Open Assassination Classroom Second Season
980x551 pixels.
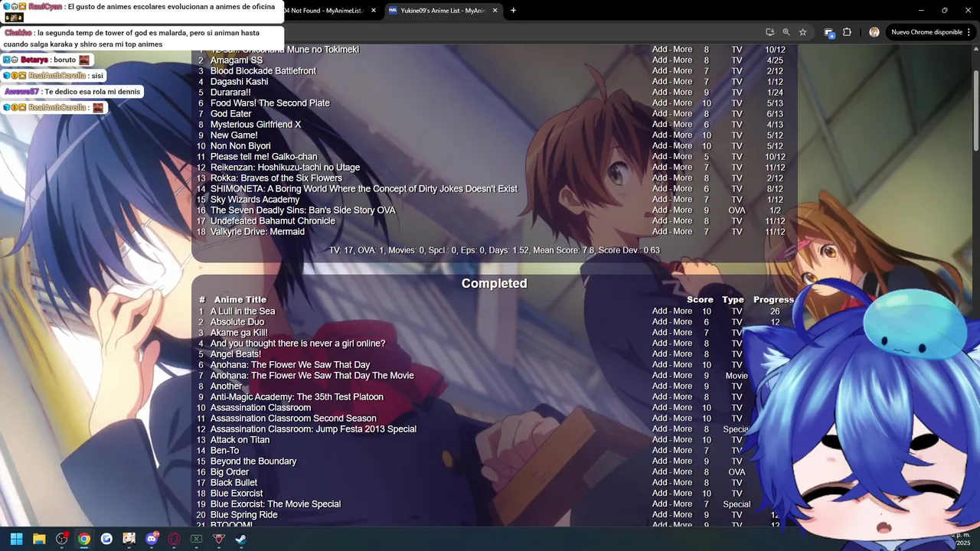pos(293,419)
